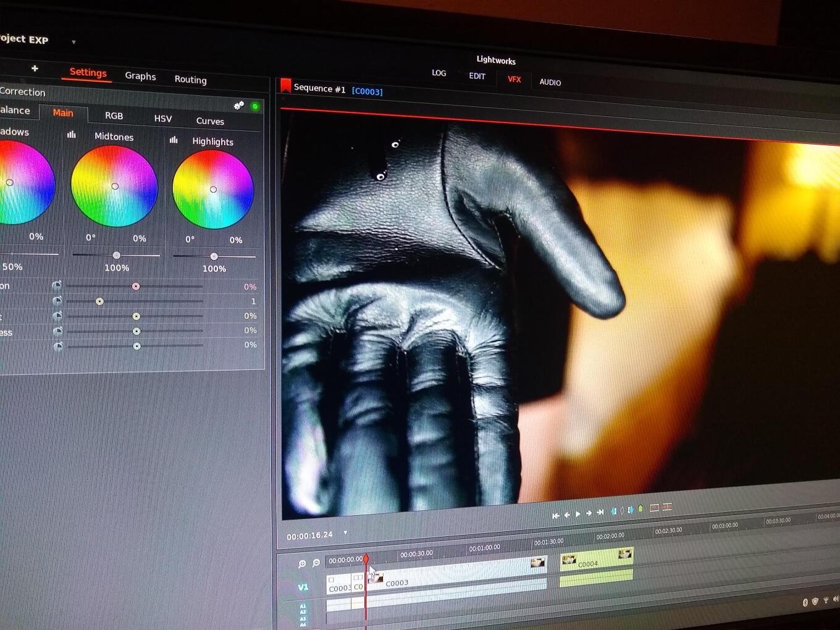Click the Graphs panel tab
Image resolution: width=840 pixels, height=630 pixels.
[140, 76]
